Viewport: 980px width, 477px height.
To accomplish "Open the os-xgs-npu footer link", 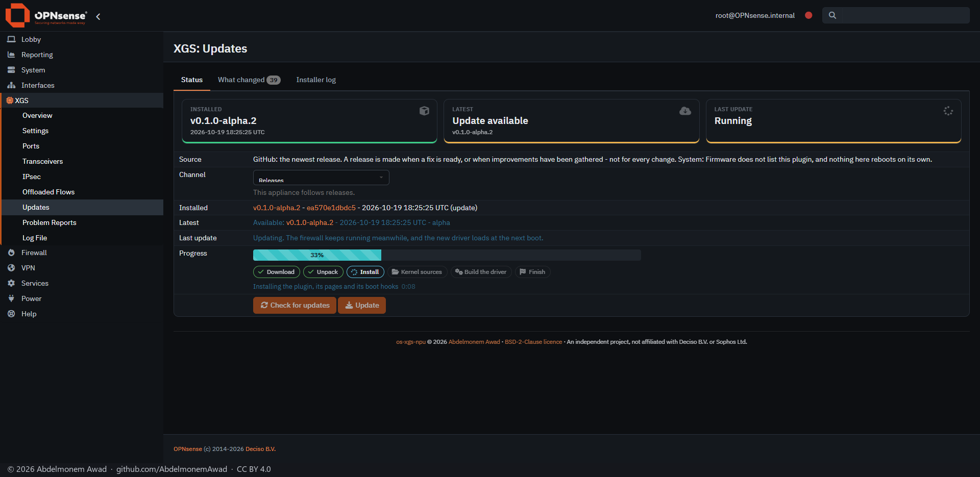I will (x=411, y=342).
